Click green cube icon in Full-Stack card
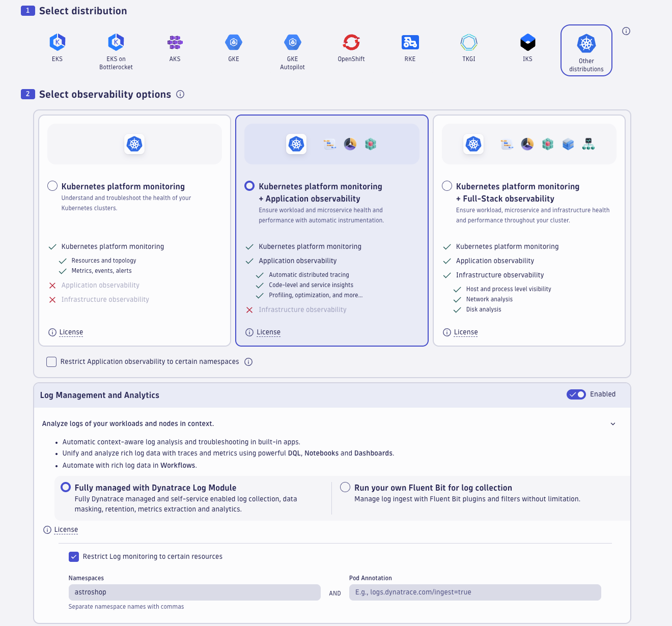Image resolution: width=672 pixels, height=626 pixels. 548,144
